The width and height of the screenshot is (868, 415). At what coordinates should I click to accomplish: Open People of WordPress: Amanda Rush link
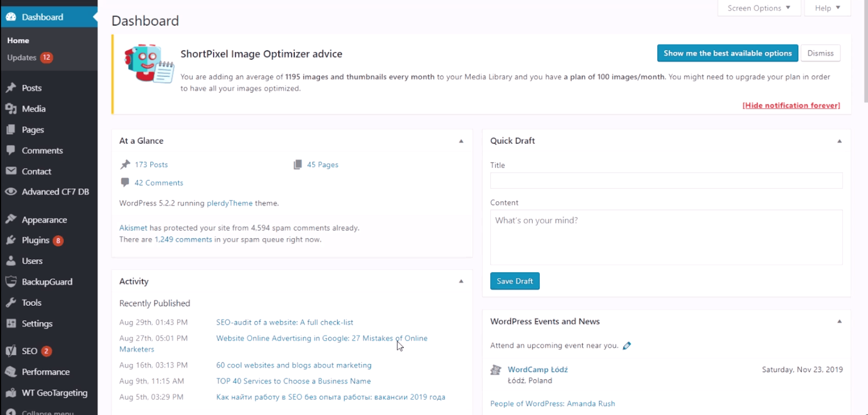tap(553, 404)
